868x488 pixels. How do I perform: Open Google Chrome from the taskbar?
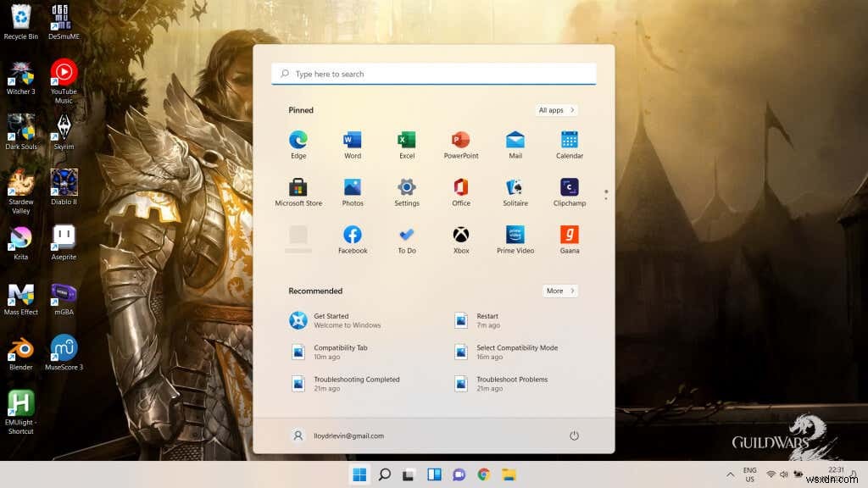(x=484, y=475)
